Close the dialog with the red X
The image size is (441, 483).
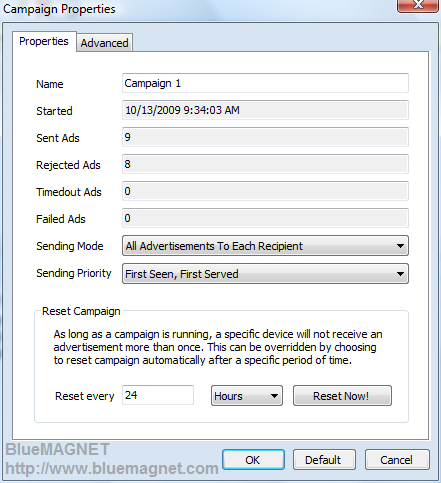pos(418,6)
